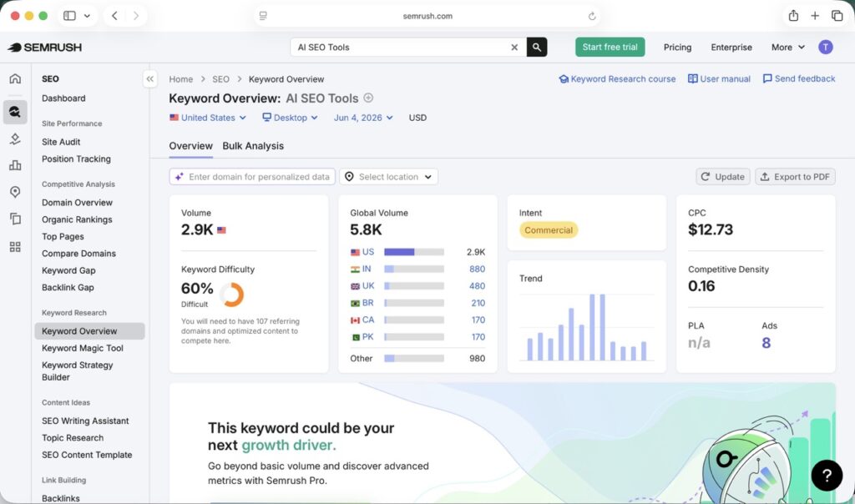
Task: Open the Home icon in left rail
Action: point(15,78)
